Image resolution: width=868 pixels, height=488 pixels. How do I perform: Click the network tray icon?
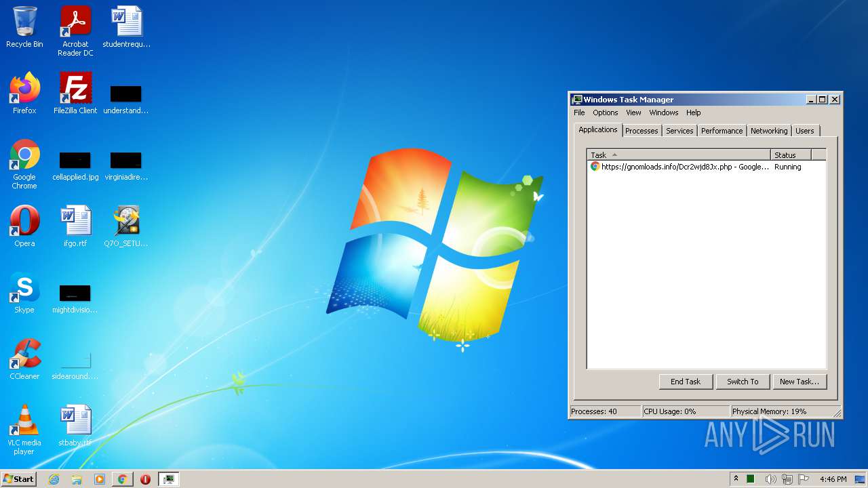pos(787,479)
